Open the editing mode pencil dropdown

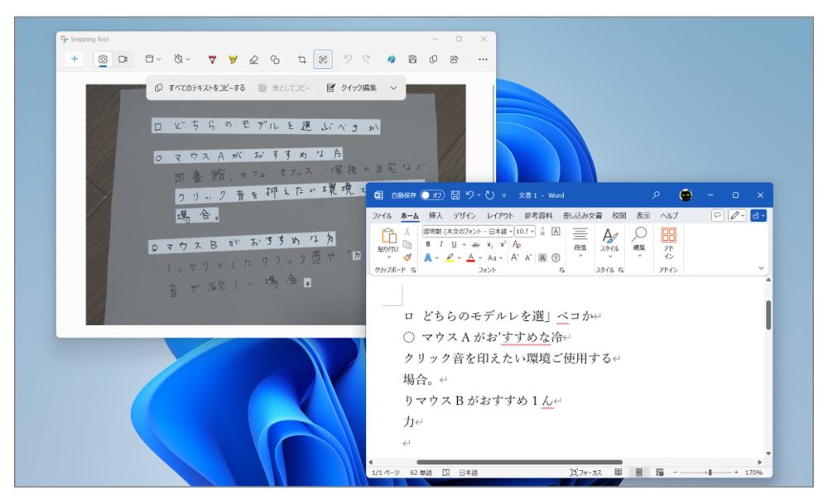[x=737, y=215]
